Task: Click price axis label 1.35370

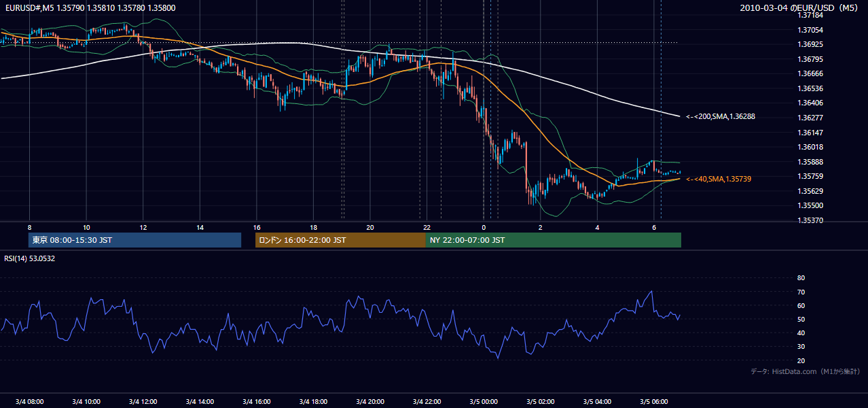Action: (810, 220)
